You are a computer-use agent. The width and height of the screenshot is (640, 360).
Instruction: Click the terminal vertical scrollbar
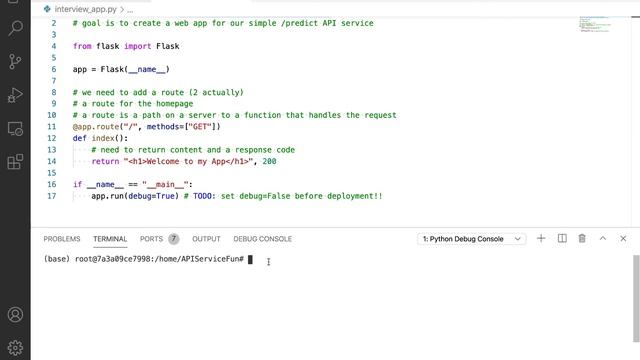(636, 298)
